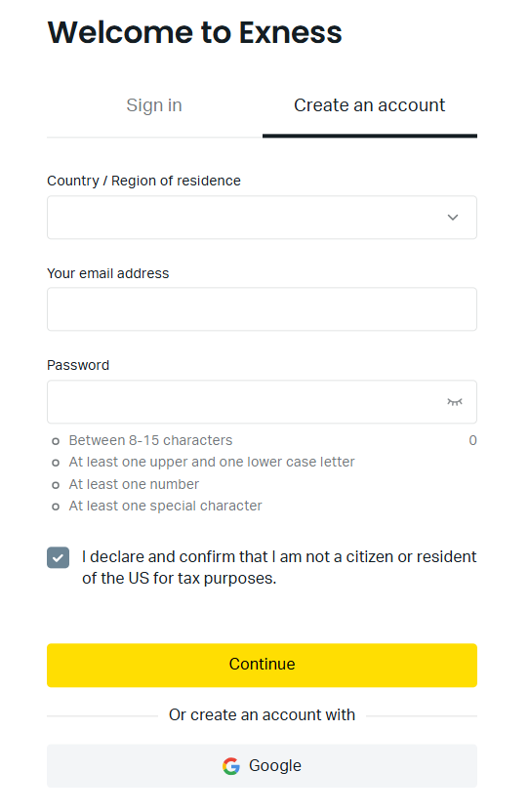Viewport: 529px width, 812px height.
Task: Focus the Password input field
Action: (x=263, y=402)
